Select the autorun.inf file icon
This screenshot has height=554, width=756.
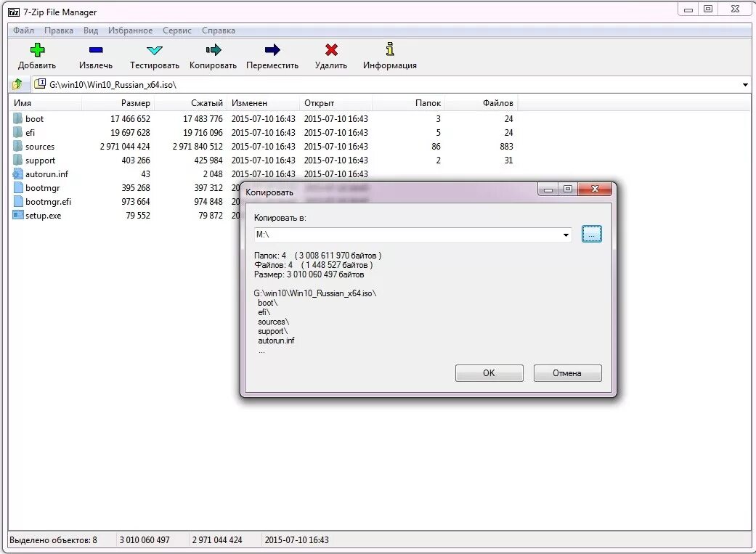pyautogui.click(x=18, y=174)
